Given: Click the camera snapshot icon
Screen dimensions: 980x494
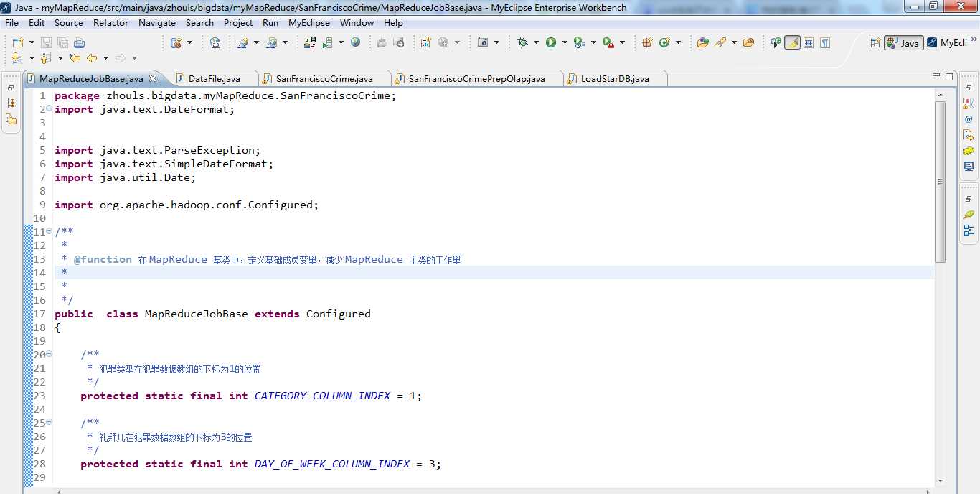Looking at the screenshot, I should [x=483, y=42].
